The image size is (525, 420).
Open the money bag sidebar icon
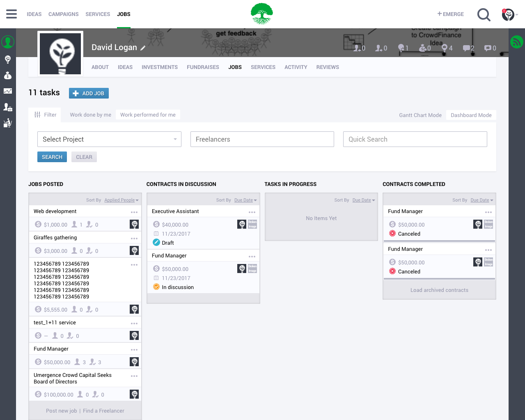pyautogui.click(x=8, y=76)
